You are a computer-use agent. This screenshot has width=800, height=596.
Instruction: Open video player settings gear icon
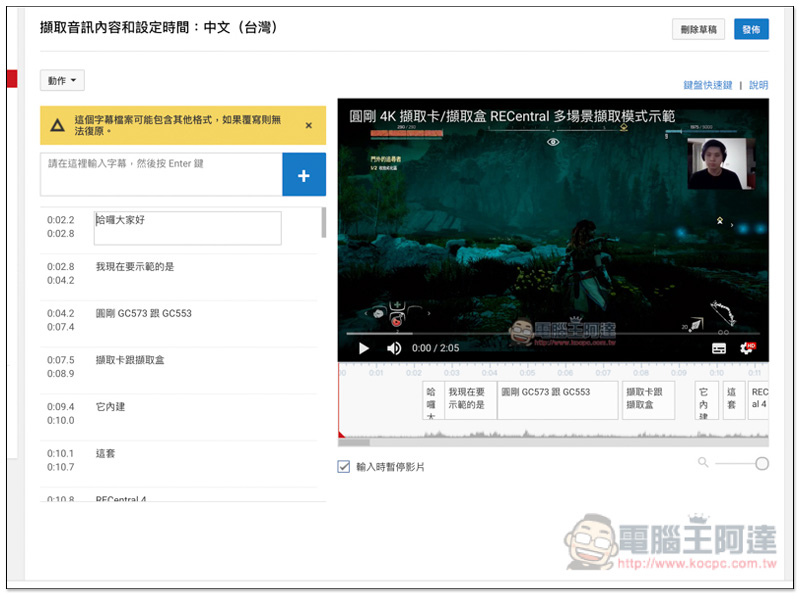747,348
